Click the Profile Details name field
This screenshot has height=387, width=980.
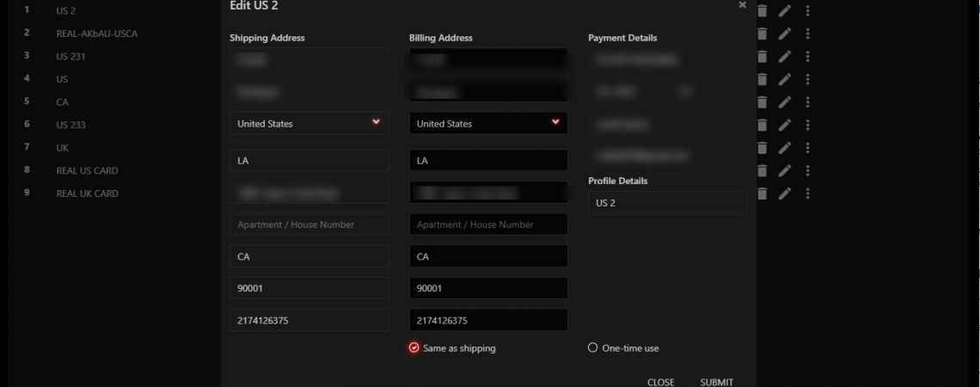667,203
